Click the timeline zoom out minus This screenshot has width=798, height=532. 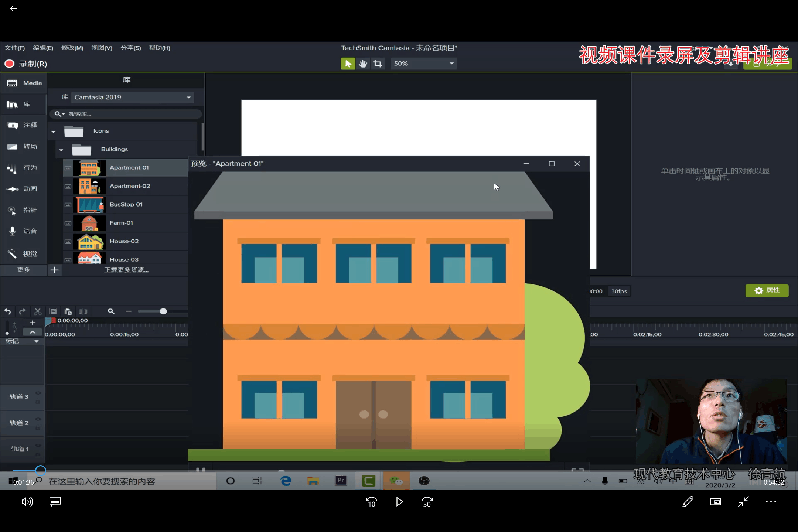(x=129, y=311)
